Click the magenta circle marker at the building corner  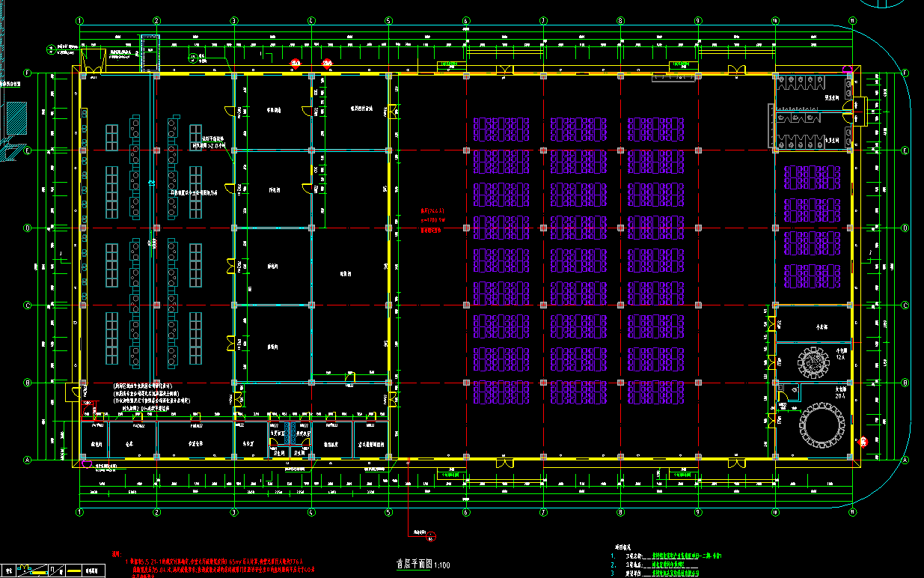(x=846, y=70)
